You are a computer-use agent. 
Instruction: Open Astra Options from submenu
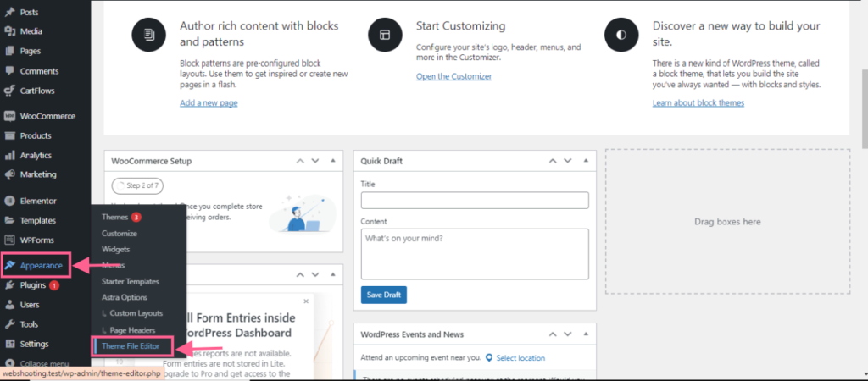[x=124, y=297]
